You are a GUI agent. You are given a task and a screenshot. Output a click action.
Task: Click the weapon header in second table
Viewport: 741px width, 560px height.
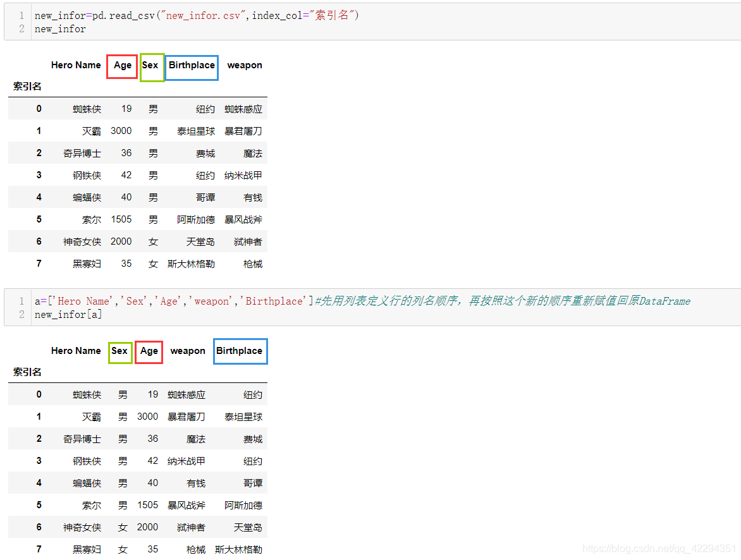188,351
